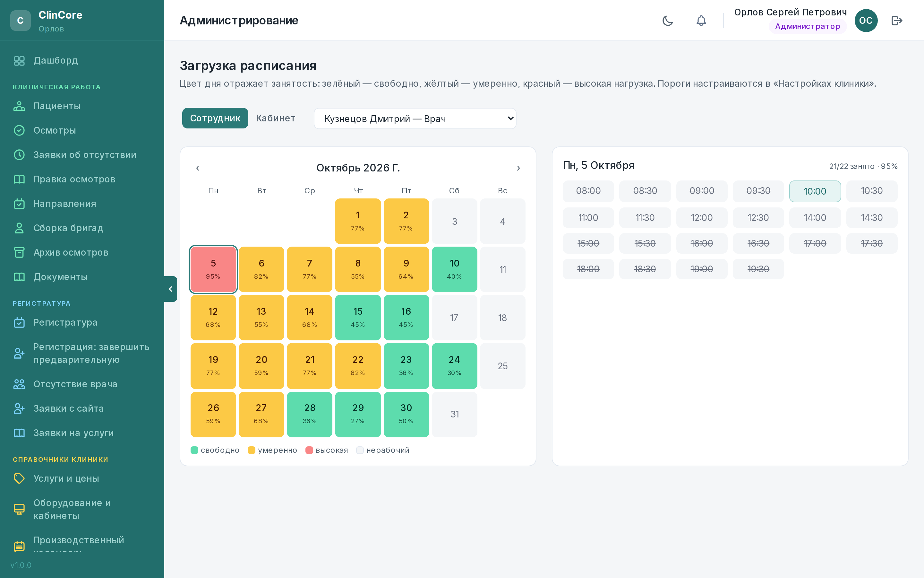Screen dimensions: 924x578
Task: Select October 6 with 82% load
Action: (261, 269)
